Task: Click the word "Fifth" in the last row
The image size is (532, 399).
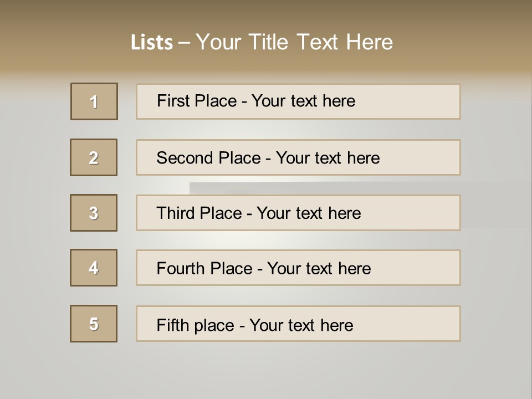Action: point(173,325)
